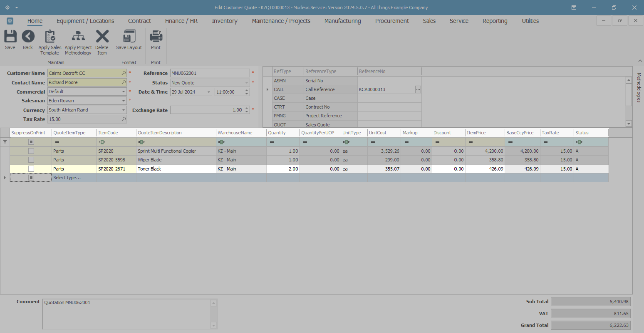Click the Reference field MNU062001
This screenshot has height=333, width=644.
pyautogui.click(x=210, y=73)
